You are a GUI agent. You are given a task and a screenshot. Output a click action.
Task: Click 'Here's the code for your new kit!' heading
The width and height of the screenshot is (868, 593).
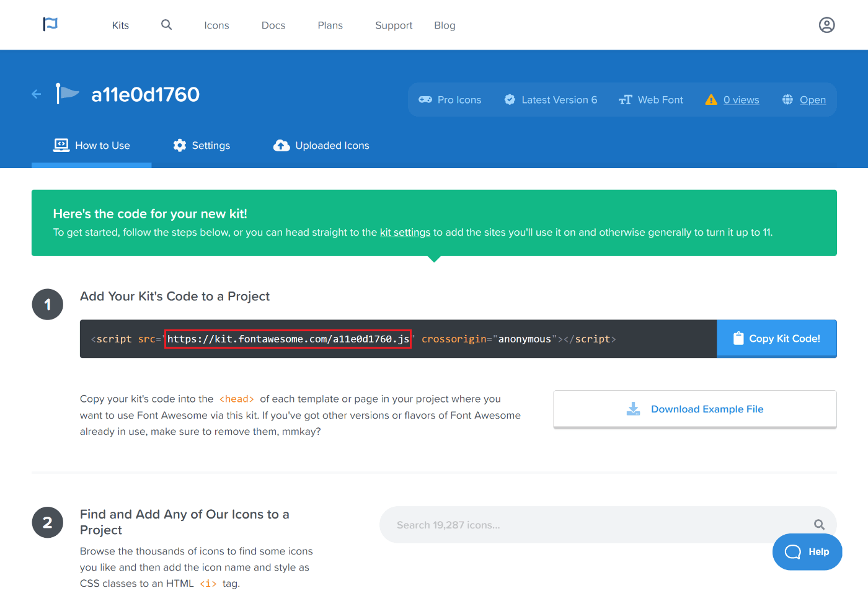(150, 213)
